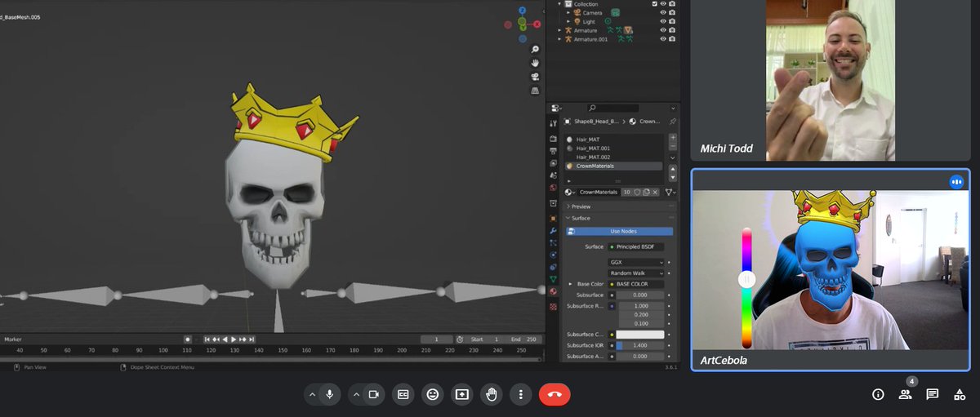
Task: Unlink the CrownMaterials material with X icon
Action: (655, 192)
